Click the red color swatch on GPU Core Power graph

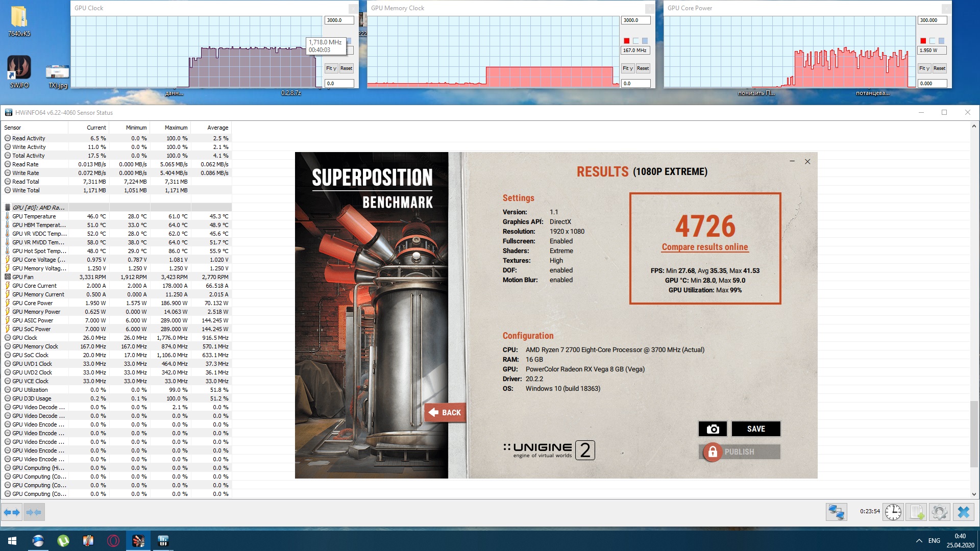(923, 41)
